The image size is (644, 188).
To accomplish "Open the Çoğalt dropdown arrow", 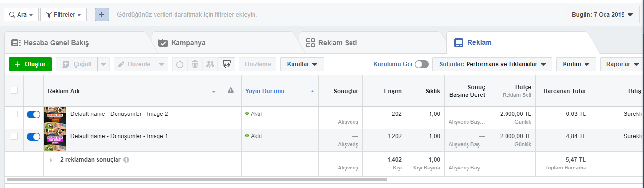I will (103, 64).
